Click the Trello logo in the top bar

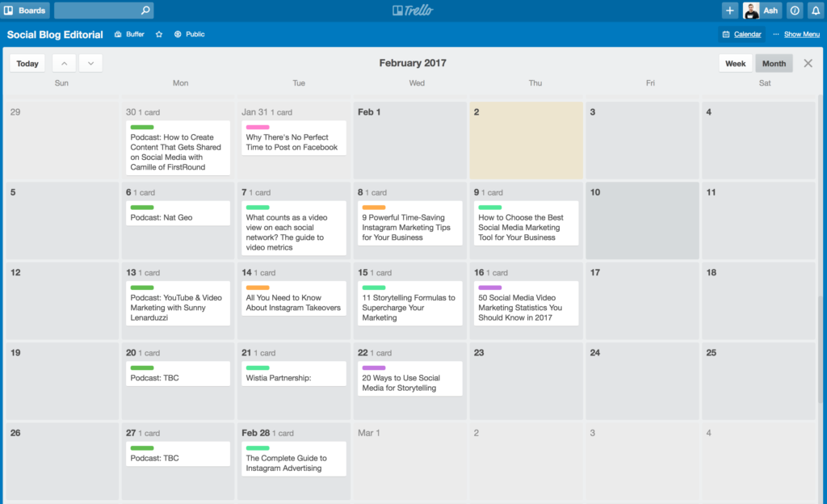(x=413, y=10)
